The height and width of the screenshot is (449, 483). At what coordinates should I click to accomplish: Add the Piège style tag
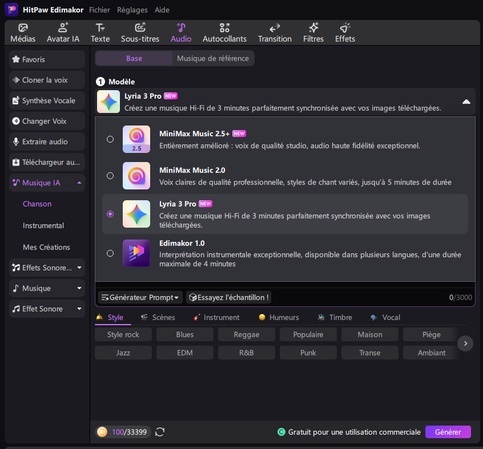pyautogui.click(x=430, y=335)
